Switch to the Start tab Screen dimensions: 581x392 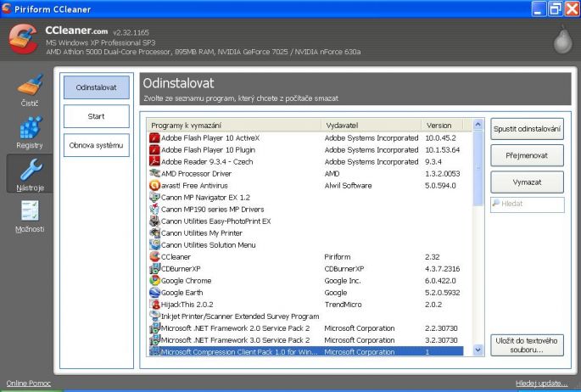97,116
